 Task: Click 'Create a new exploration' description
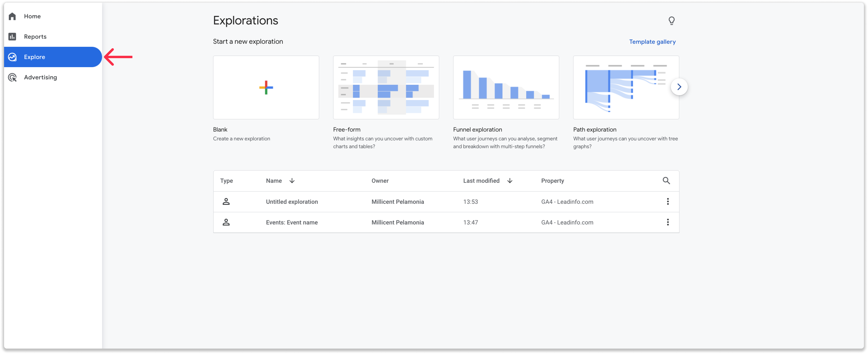pos(241,139)
